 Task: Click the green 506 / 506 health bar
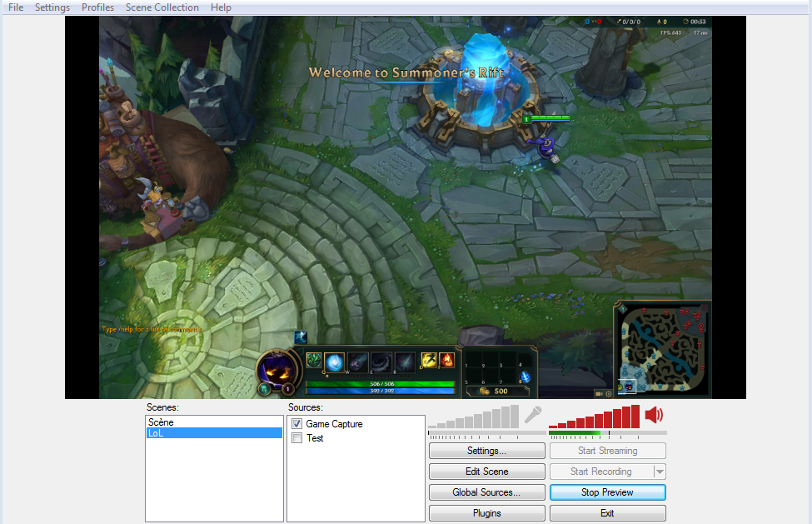click(x=380, y=384)
